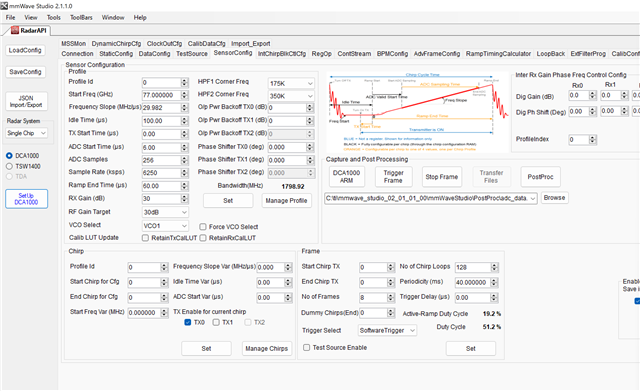The width and height of the screenshot is (640, 391).
Task: Browse for ADC data file path
Action: pos(554,198)
